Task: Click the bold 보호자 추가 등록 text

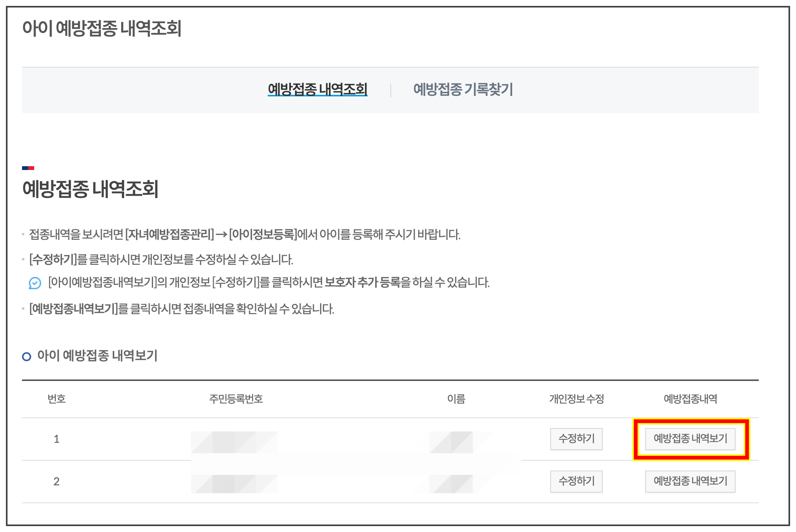Action: click(363, 282)
